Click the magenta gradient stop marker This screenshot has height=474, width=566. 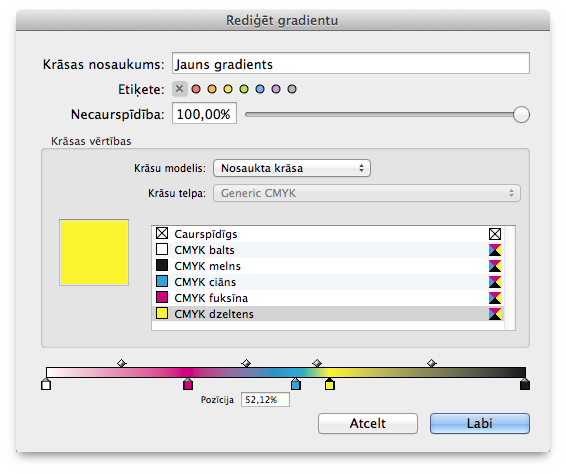pos(188,384)
